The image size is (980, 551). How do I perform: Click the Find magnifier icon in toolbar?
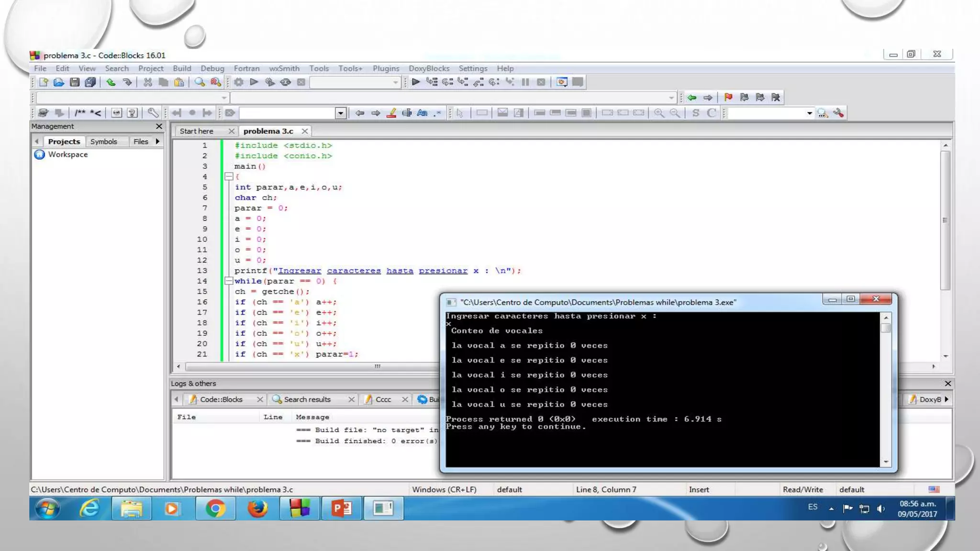click(200, 82)
